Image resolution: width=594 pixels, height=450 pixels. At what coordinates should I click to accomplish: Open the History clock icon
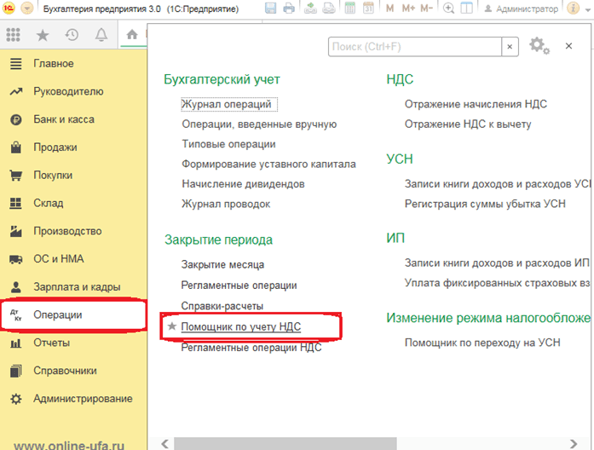72,35
